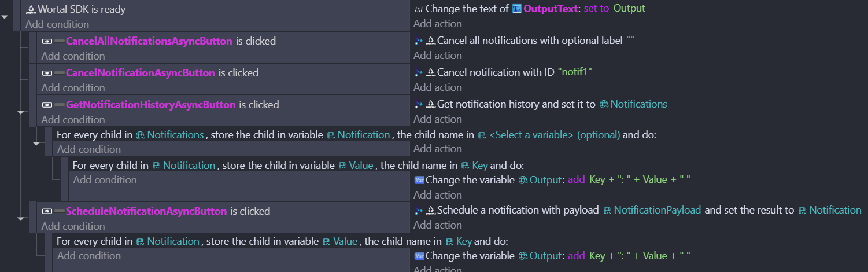Collapse the GetNotificationHistoryAsyncButton event's sub-events

tap(22, 112)
